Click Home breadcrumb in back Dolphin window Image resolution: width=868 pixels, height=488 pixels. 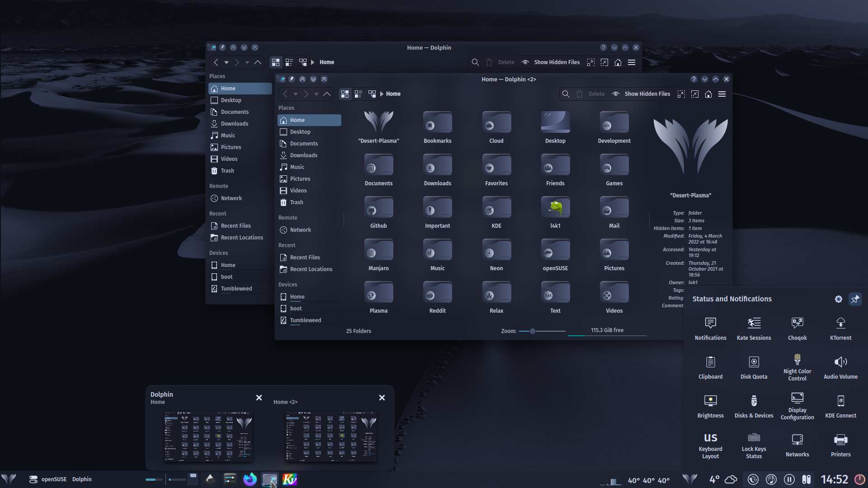point(327,62)
